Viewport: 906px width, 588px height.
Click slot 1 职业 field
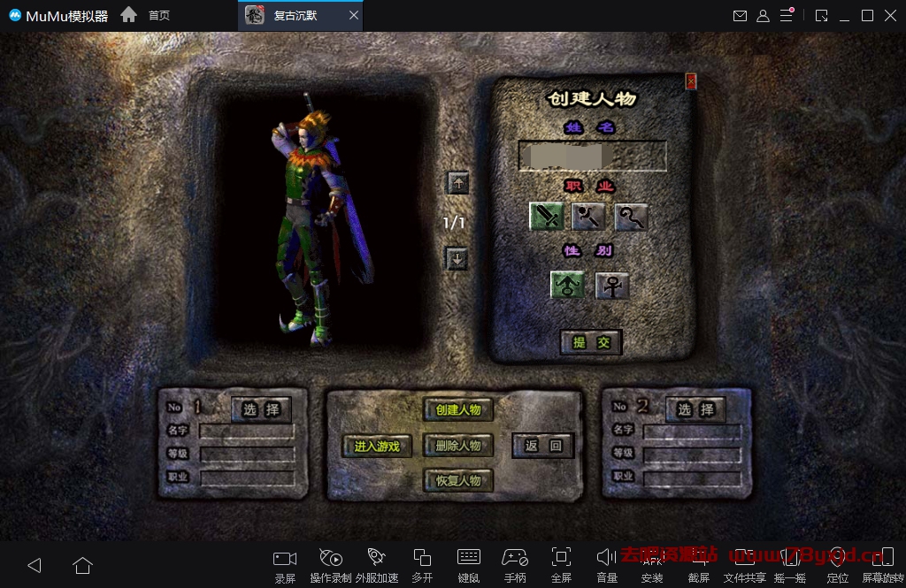[247, 477]
